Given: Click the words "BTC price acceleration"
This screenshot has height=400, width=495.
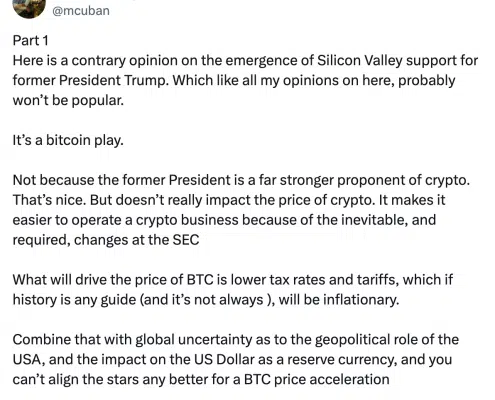Looking at the screenshot, I should tap(317, 380).
